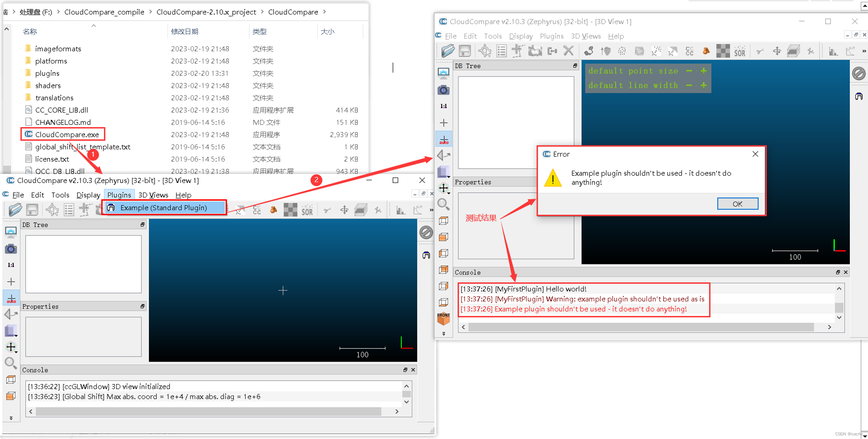Open a file using the Open toolbar icon
The image size is (868, 439).
coord(449,51)
